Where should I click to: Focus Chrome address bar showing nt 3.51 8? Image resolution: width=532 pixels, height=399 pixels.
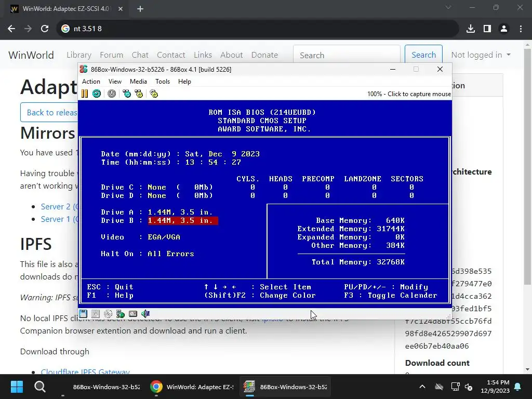(x=258, y=29)
